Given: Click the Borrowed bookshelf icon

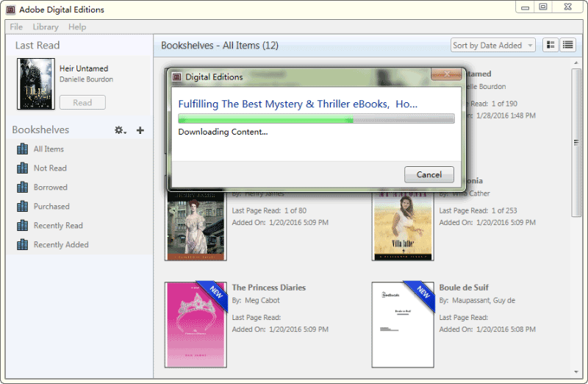Looking at the screenshot, I should 22,187.
